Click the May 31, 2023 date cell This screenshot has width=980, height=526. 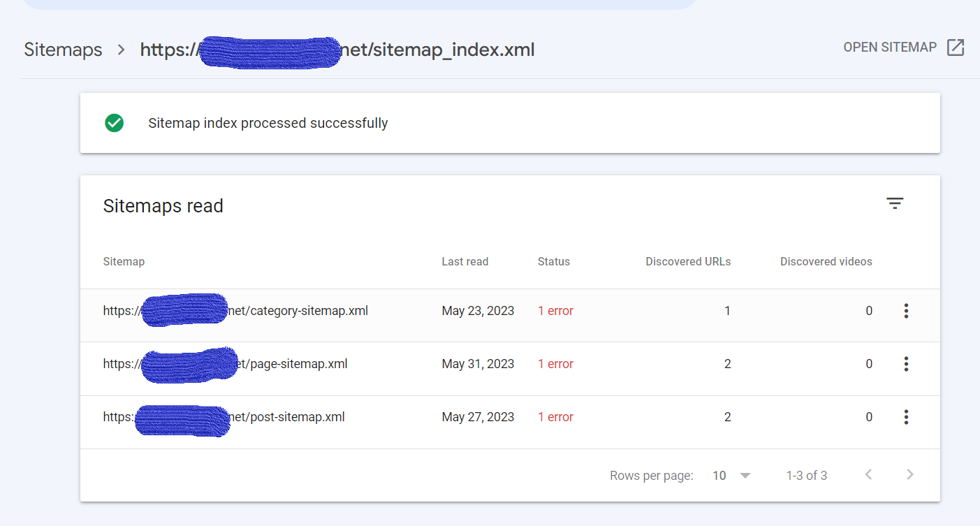click(x=478, y=364)
